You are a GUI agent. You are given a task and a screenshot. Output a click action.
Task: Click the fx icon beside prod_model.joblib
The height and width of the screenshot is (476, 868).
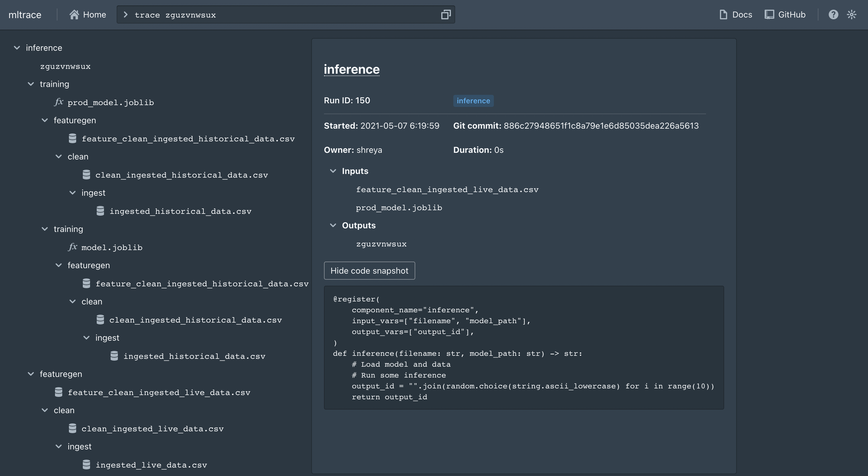click(59, 102)
